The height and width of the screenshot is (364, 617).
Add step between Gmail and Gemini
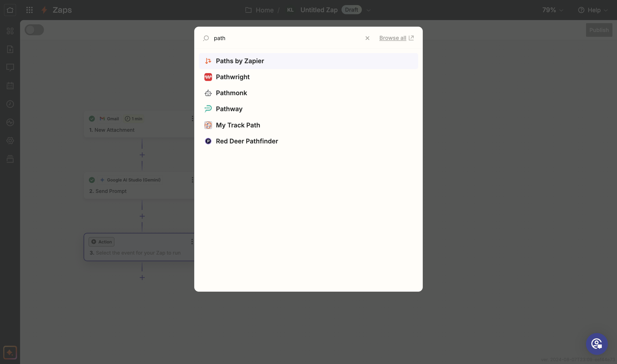(142, 155)
